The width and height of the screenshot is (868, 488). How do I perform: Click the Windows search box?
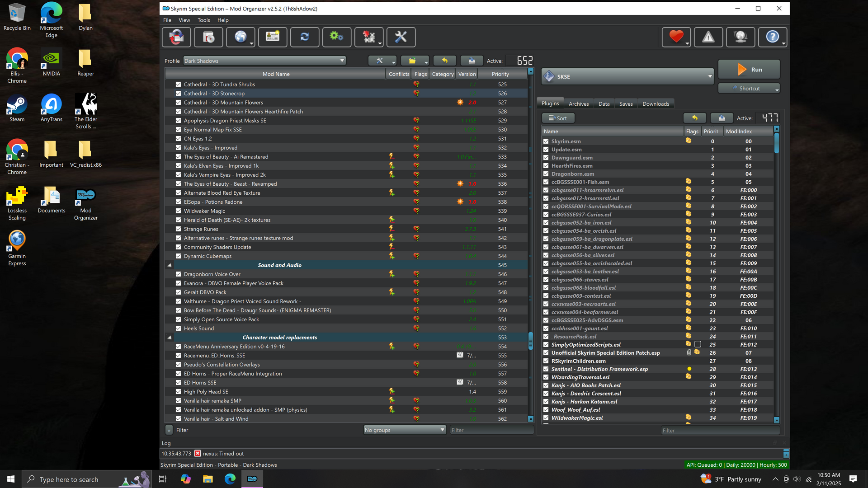[x=86, y=479]
